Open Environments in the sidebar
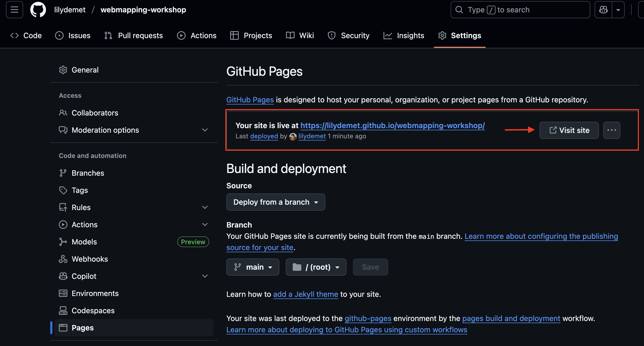644x346 pixels. (134, 293)
